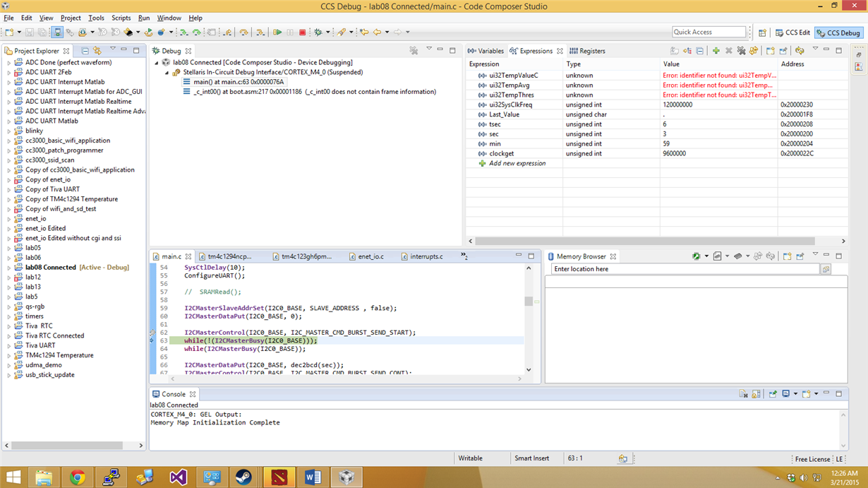Collapse the lab08 Connected debug session node
The height and width of the screenshot is (488, 868).
[x=157, y=62]
